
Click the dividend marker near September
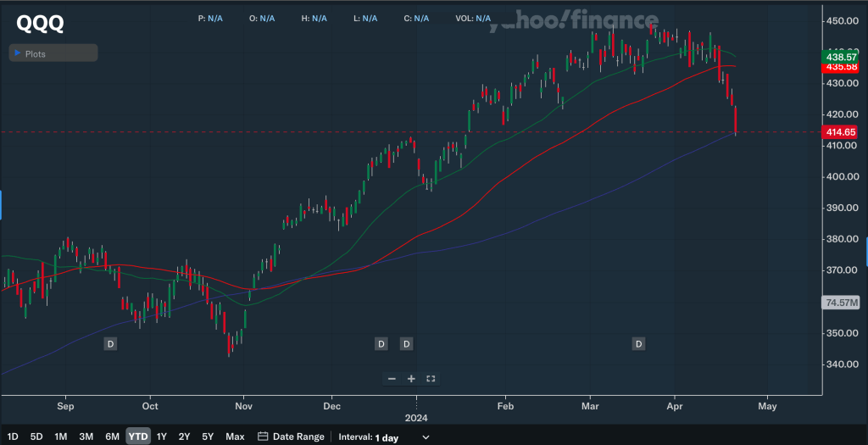coord(110,343)
